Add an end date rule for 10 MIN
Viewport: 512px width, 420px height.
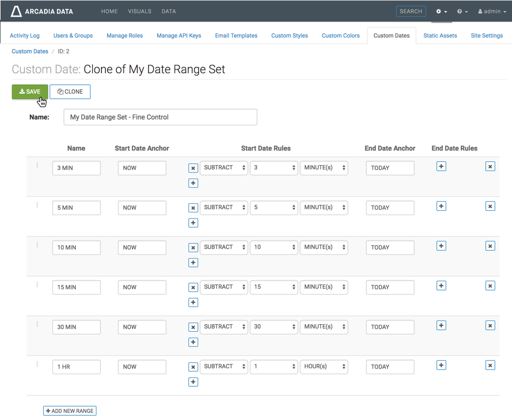(x=441, y=246)
